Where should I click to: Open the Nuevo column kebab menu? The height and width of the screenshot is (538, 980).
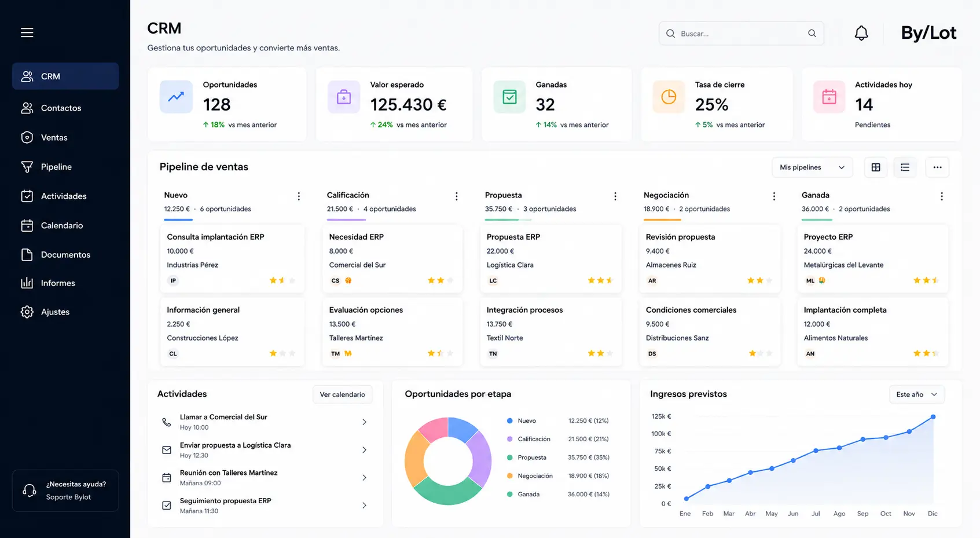tap(299, 196)
